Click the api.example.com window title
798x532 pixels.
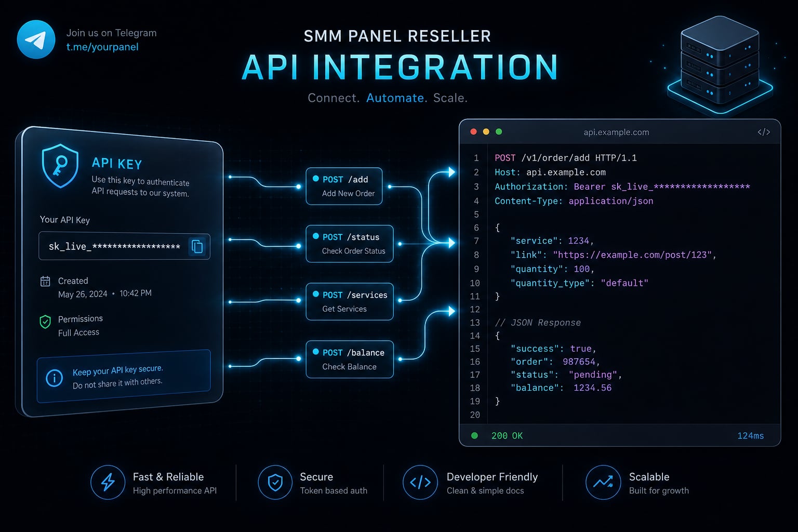point(616,132)
